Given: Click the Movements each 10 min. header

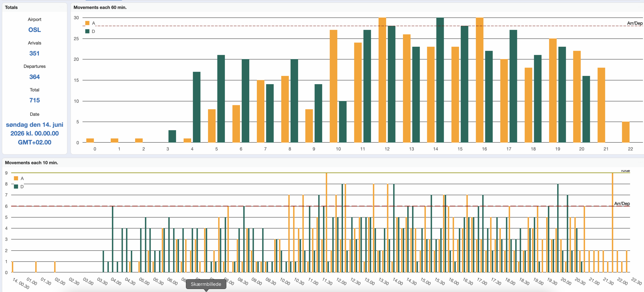Looking at the screenshot, I should point(31,163).
